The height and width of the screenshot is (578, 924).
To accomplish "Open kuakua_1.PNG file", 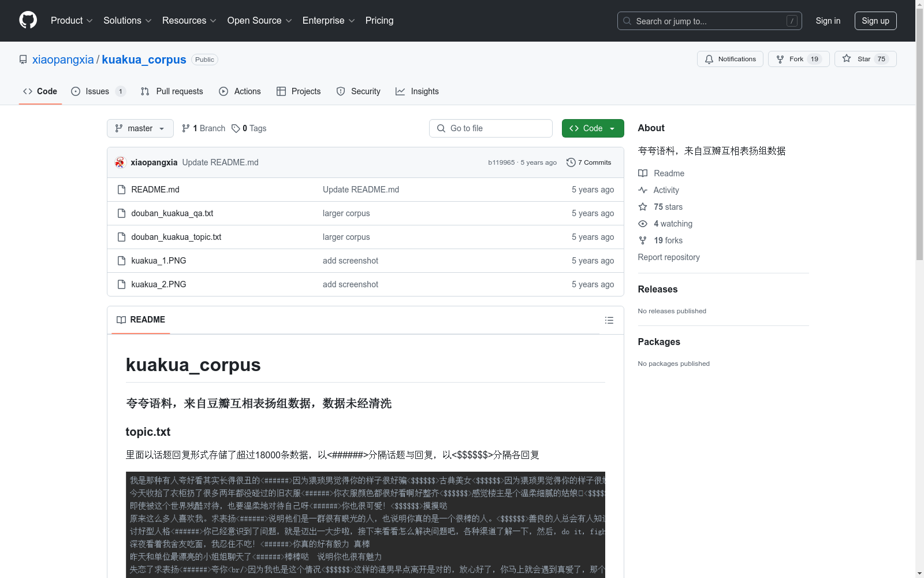I will tap(159, 261).
